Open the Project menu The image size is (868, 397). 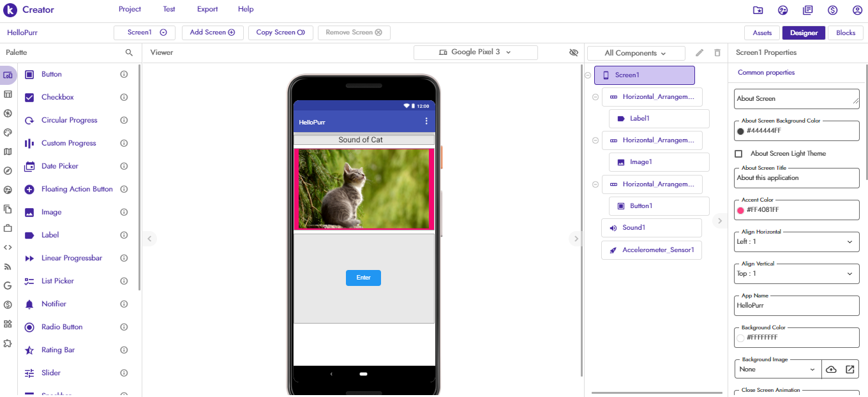(x=130, y=9)
